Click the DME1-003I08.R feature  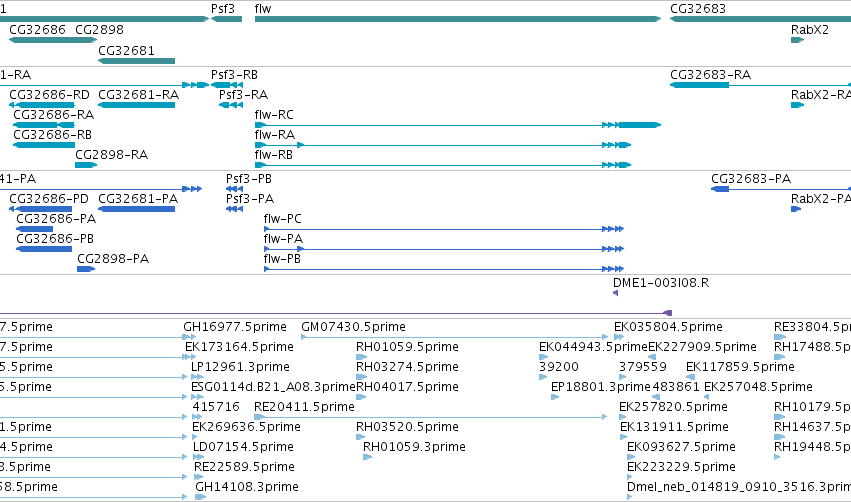[x=615, y=293]
